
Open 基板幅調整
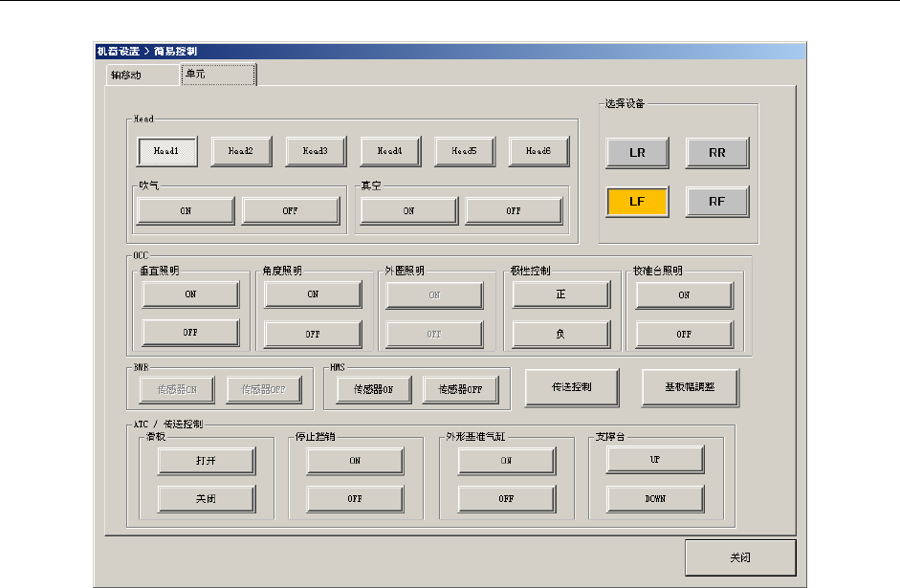[x=690, y=388]
